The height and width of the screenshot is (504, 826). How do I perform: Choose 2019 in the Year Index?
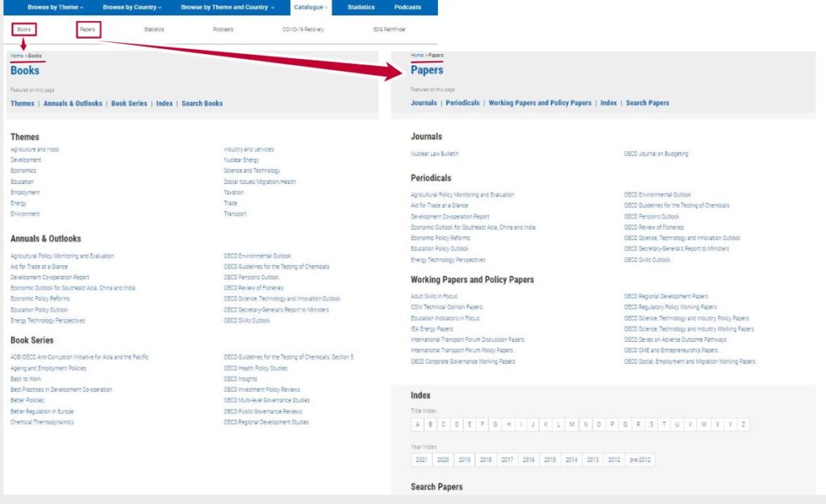pyautogui.click(x=464, y=460)
